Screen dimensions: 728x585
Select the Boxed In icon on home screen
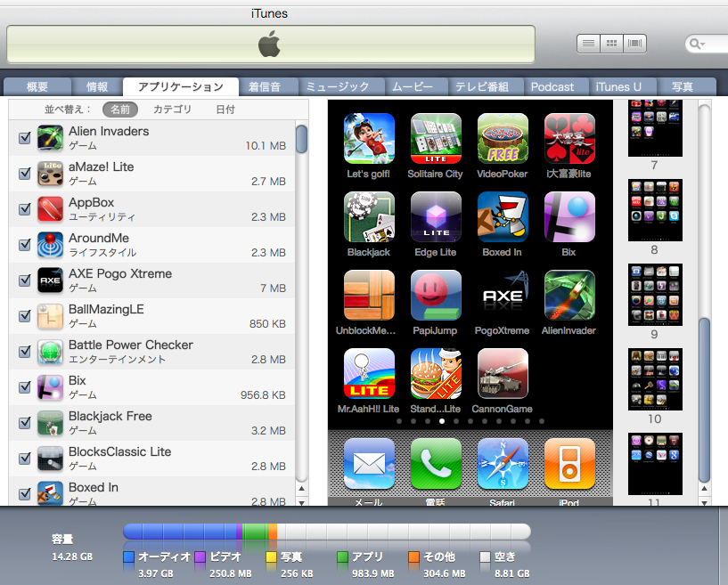[x=503, y=216]
